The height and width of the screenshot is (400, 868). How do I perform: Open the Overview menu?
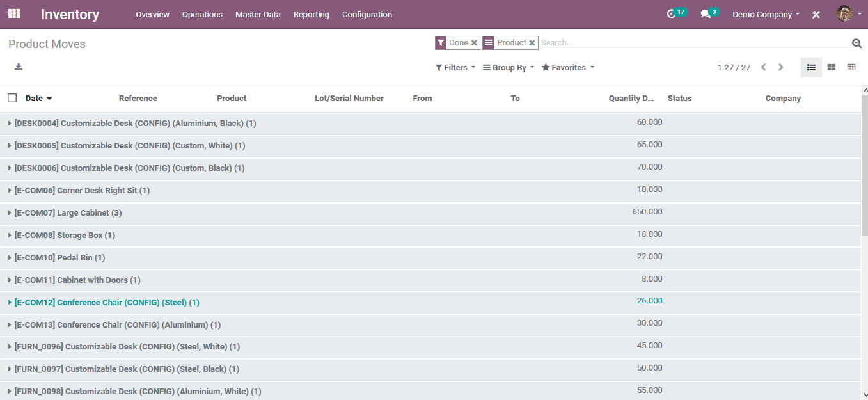click(152, 14)
